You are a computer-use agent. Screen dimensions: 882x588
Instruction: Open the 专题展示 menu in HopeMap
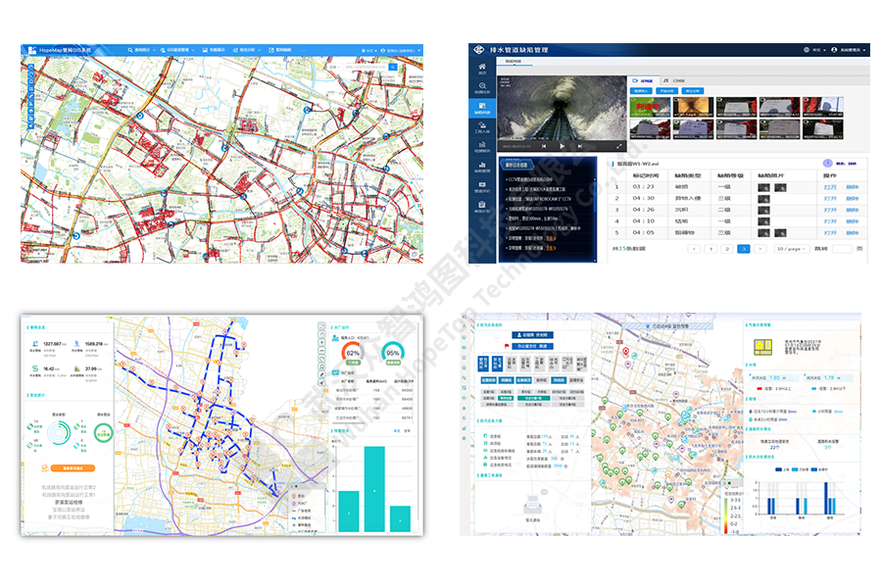point(214,50)
